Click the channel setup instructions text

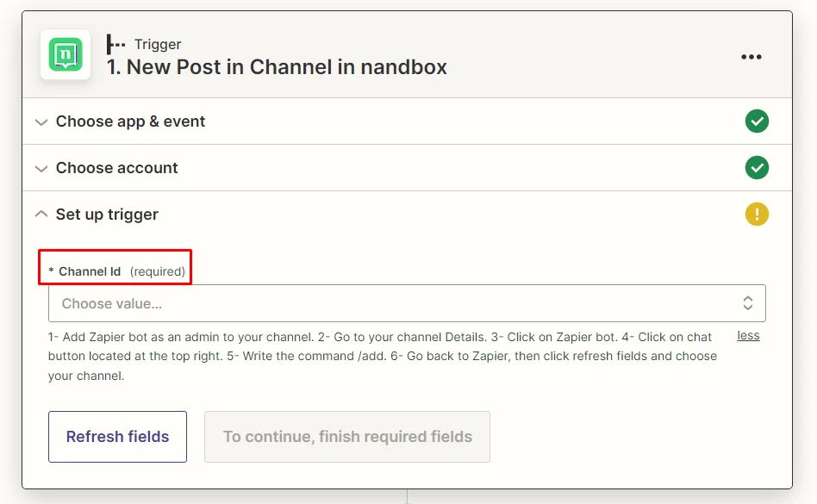tap(383, 356)
